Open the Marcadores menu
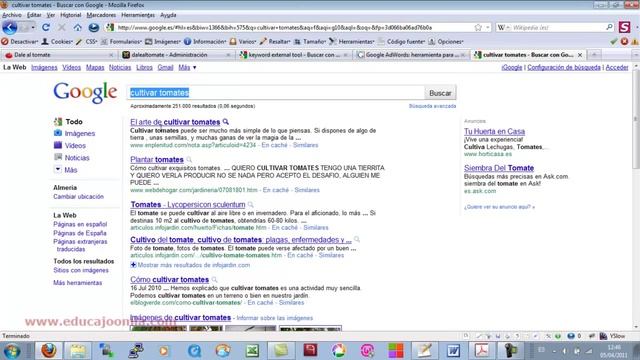 click(101, 15)
